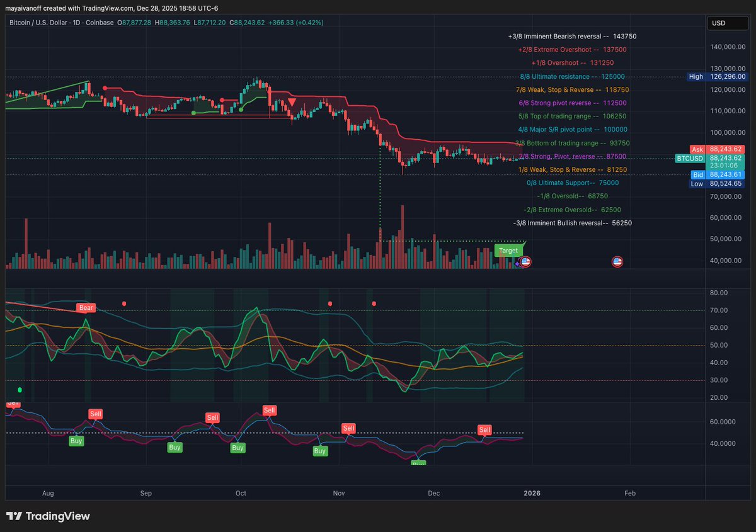The image size is (756, 532).
Task: Click the Sell label near the October peak
Action: point(270,410)
